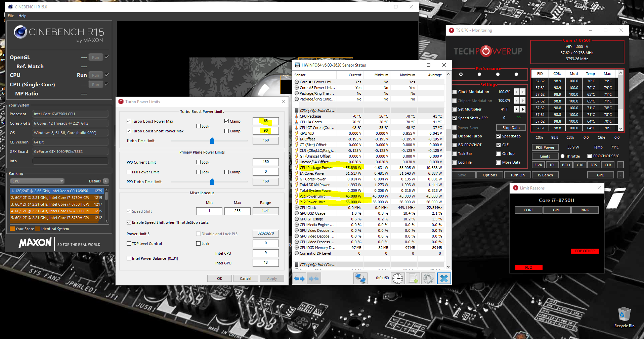Enable PP0 Power Limit checkbox

[x=129, y=172]
